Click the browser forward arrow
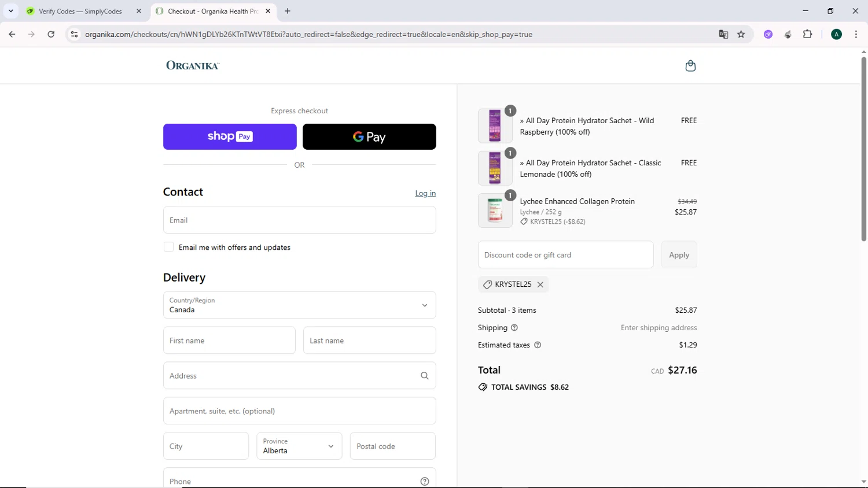The image size is (868, 488). tap(31, 34)
